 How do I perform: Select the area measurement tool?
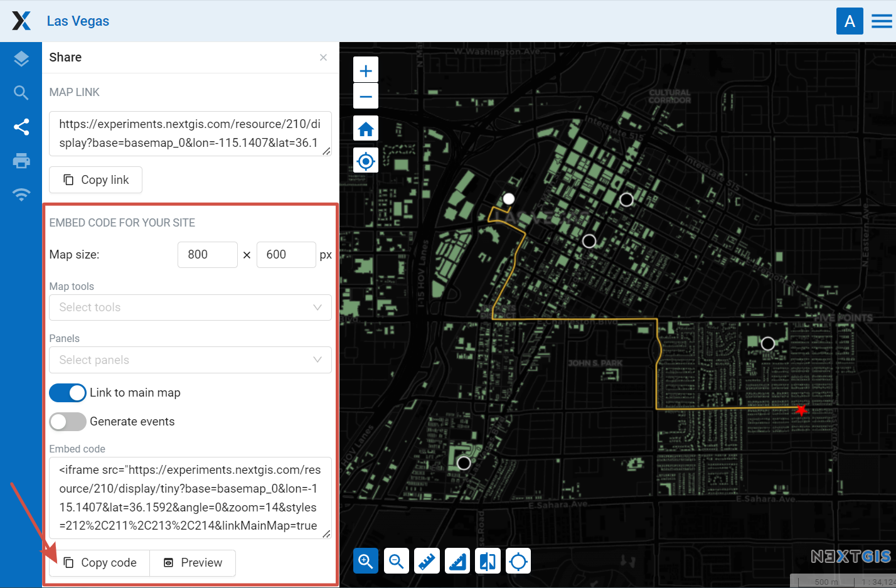coord(457,561)
